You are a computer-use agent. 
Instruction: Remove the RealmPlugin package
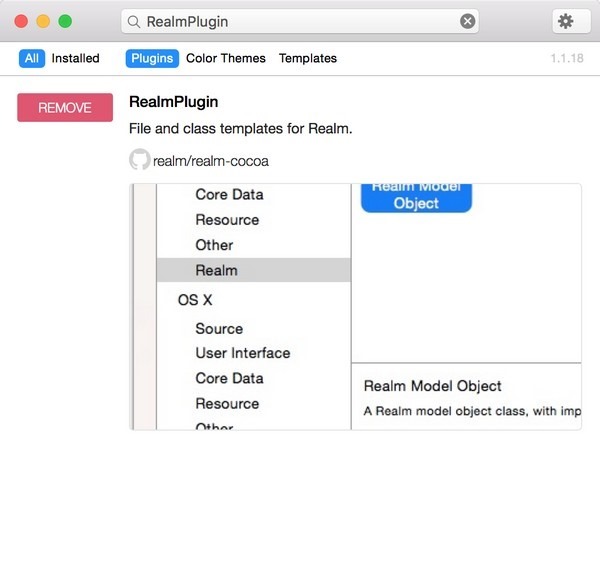coord(65,108)
